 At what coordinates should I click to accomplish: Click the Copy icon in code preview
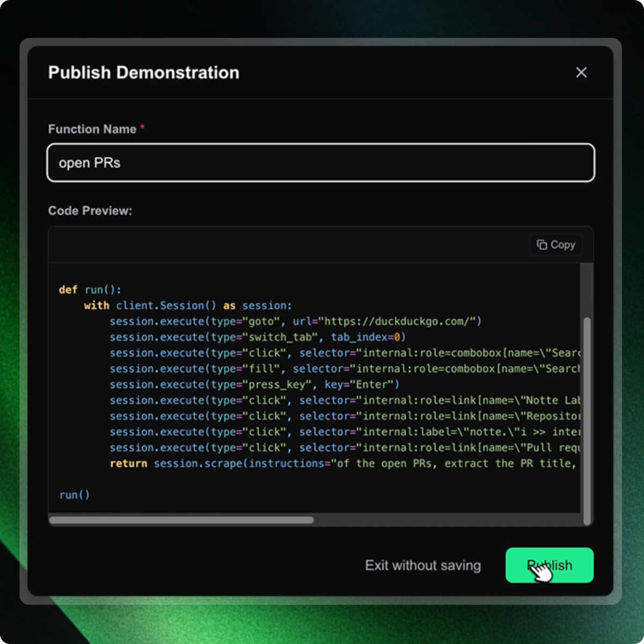tap(542, 244)
